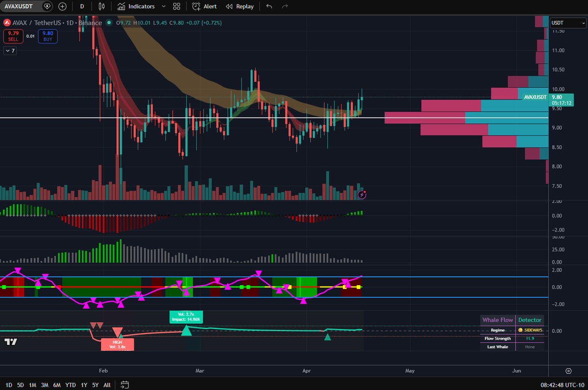Click the May label on time axis
The width and height of the screenshot is (588, 390).
point(410,371)
